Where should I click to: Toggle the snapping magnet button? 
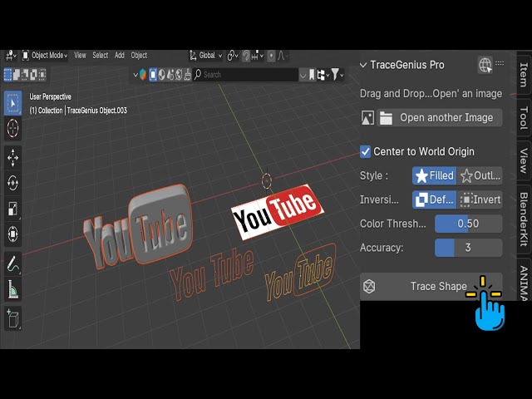tap(246, 56)
